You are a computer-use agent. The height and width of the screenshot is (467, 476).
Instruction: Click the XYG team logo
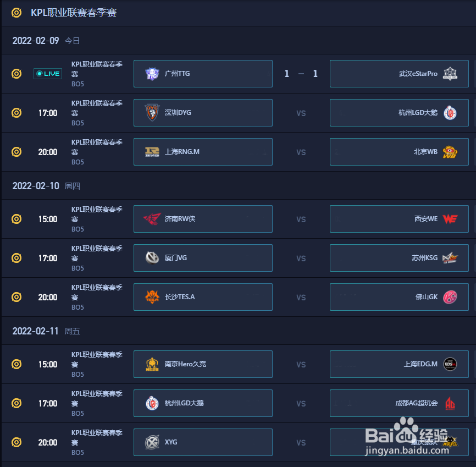coord(152,442)
